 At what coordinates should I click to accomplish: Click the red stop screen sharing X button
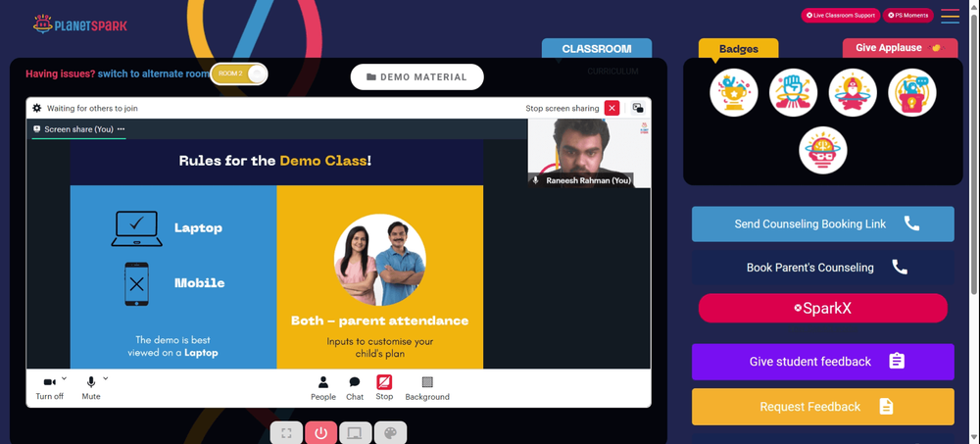tap(612, 108)
